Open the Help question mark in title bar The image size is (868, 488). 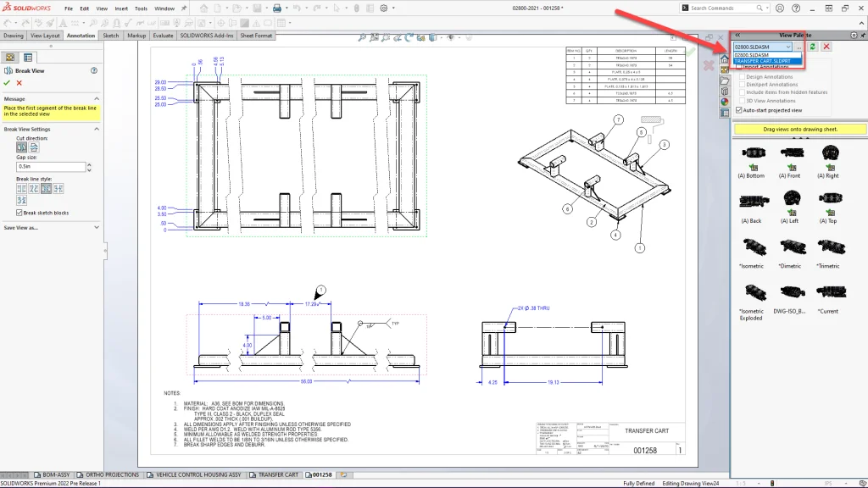(796, 8)
